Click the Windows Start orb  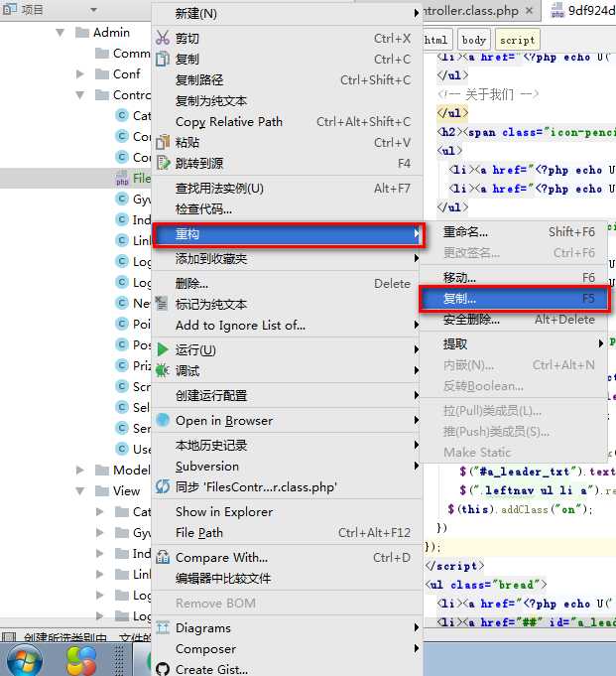[x=24, y=661]
